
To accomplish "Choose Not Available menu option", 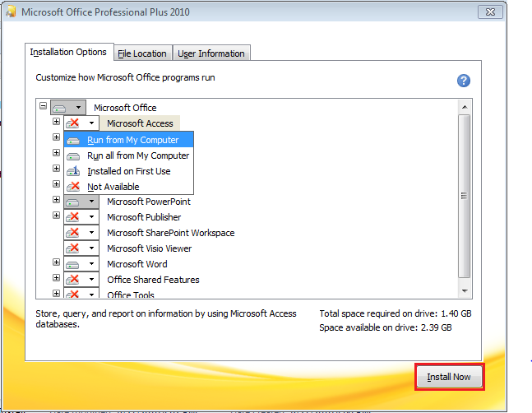I will click(128, 187).
